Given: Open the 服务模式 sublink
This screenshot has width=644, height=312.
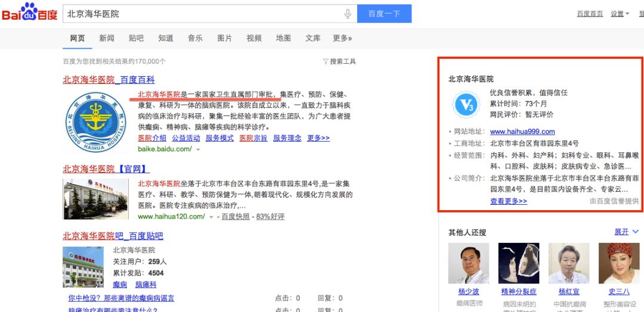Looking at the screenshot, I should [219, 138].
